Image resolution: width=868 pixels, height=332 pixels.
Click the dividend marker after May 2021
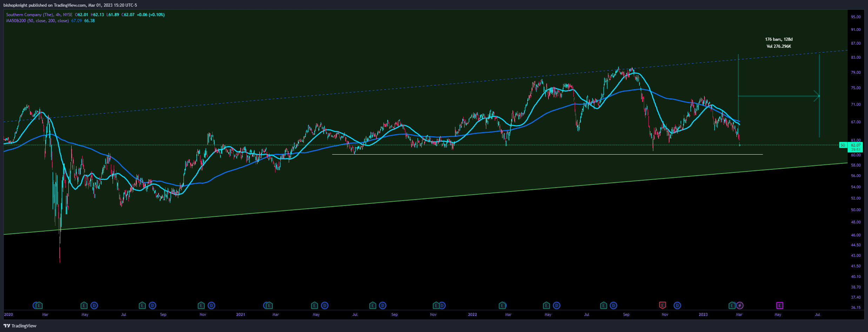coord(325,306)
